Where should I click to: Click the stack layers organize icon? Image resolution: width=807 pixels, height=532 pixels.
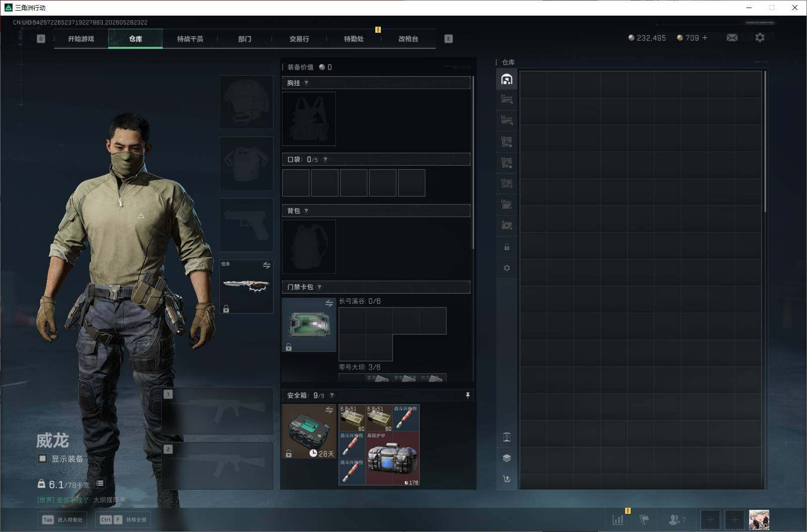pyautogui.click(x=507, y=458)
